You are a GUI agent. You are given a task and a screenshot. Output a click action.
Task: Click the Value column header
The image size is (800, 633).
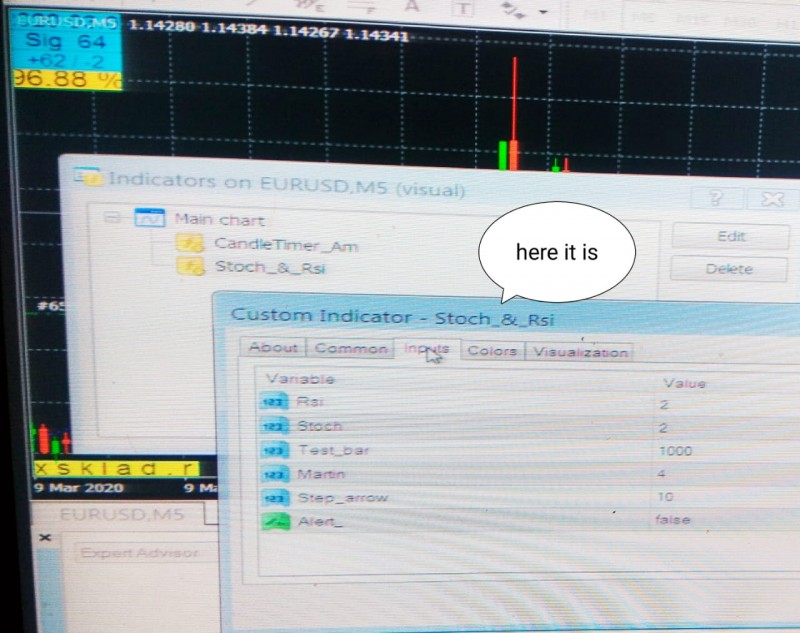click(x=684, y=384)
